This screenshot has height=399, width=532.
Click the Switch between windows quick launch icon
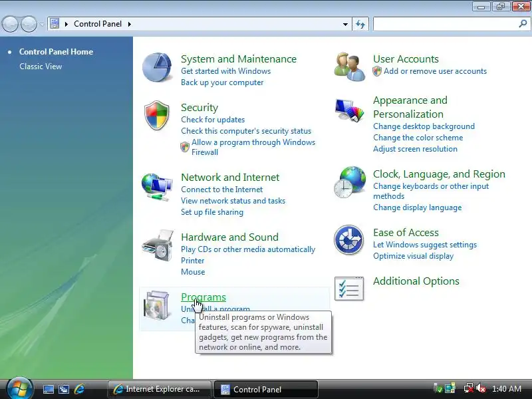63,389
